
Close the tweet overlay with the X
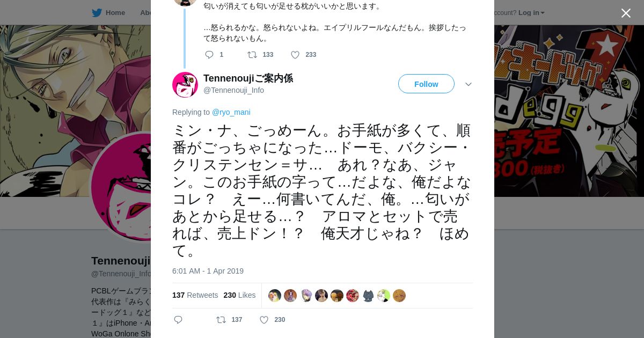click(626, 13)
